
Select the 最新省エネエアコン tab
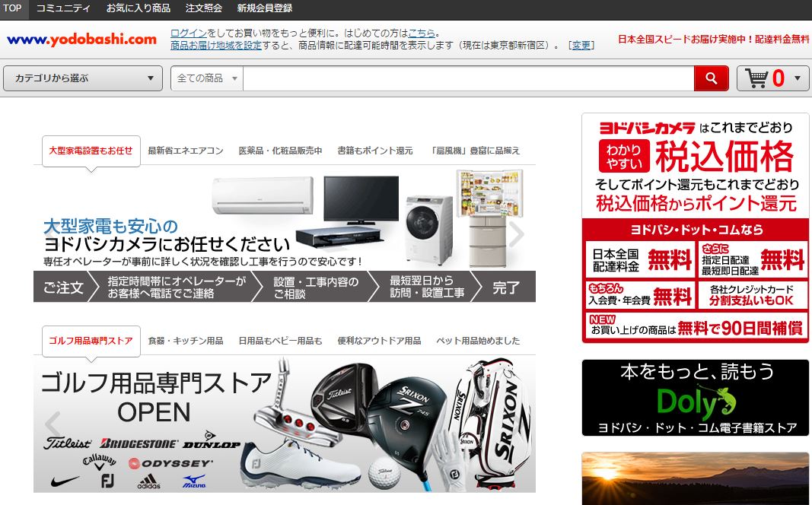point(186,151)
